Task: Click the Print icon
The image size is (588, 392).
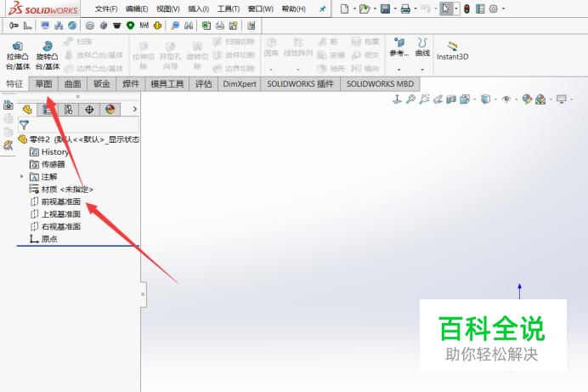Action: (x=405, y=9)
